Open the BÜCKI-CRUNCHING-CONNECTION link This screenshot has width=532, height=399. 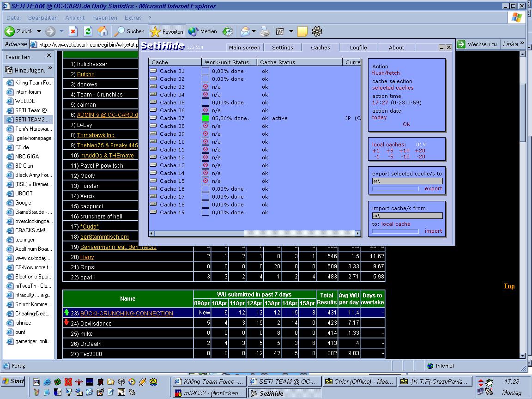(127, 313)
